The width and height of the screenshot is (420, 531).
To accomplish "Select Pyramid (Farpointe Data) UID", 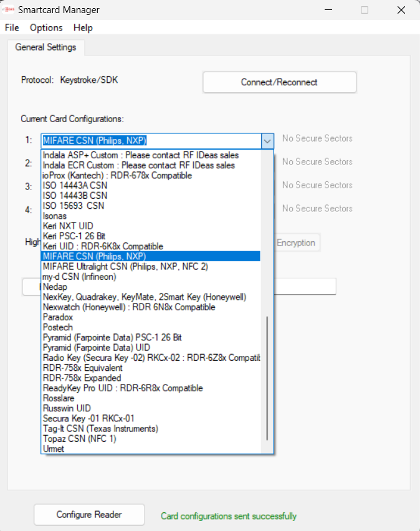I will coord(151,348).
